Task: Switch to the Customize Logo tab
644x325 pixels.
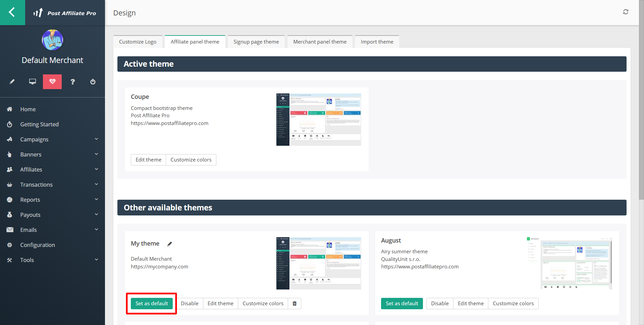Action: [138, 42]
